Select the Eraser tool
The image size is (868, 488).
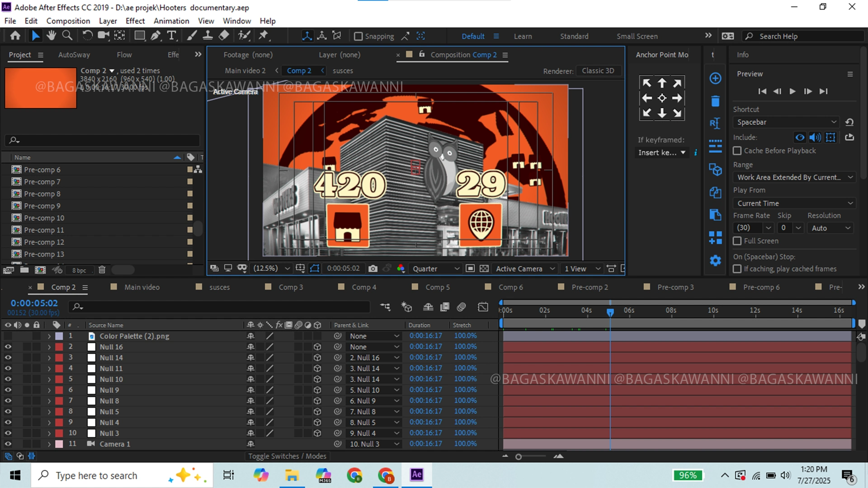(x=224, y=36)
